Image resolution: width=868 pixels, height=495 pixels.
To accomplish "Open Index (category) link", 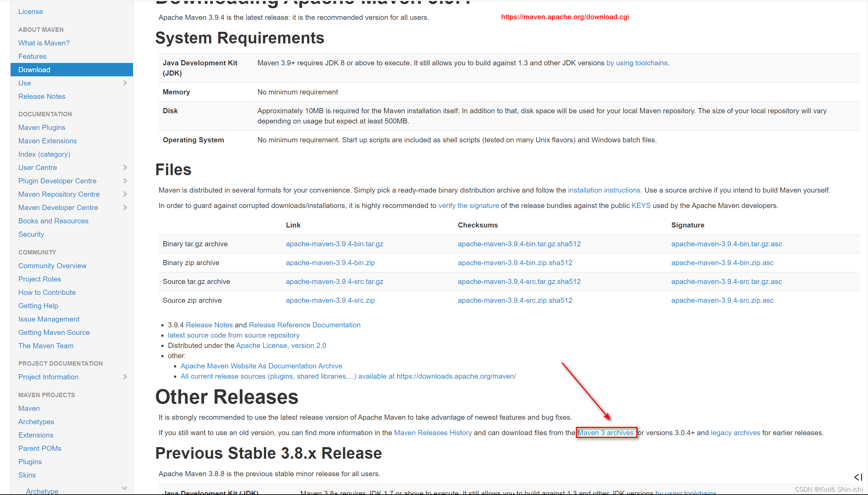I will click(x=44, y=154).
